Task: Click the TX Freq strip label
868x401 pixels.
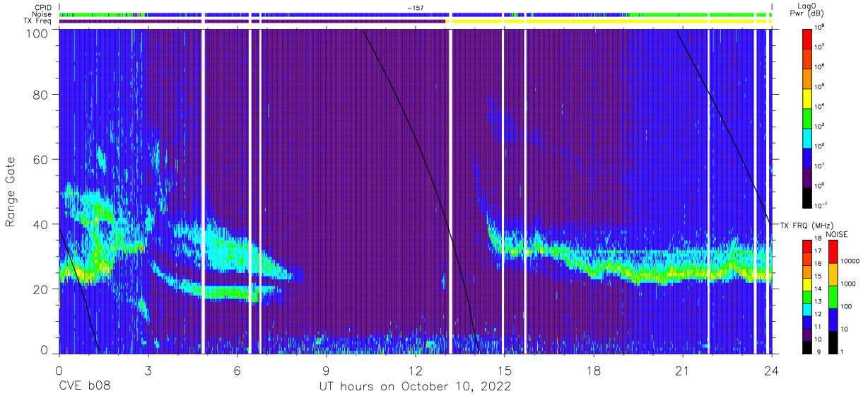Action: (x=38, y=21)
